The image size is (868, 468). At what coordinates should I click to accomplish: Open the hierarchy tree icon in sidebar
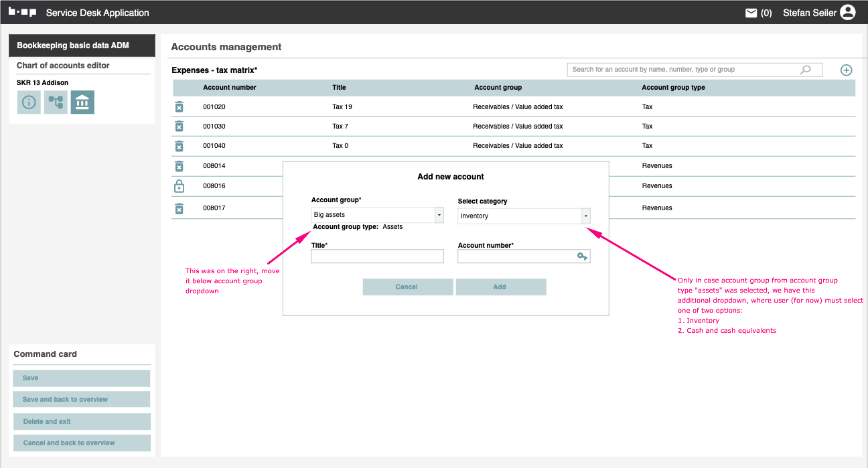pyautogui.click(x=56, y=102)
